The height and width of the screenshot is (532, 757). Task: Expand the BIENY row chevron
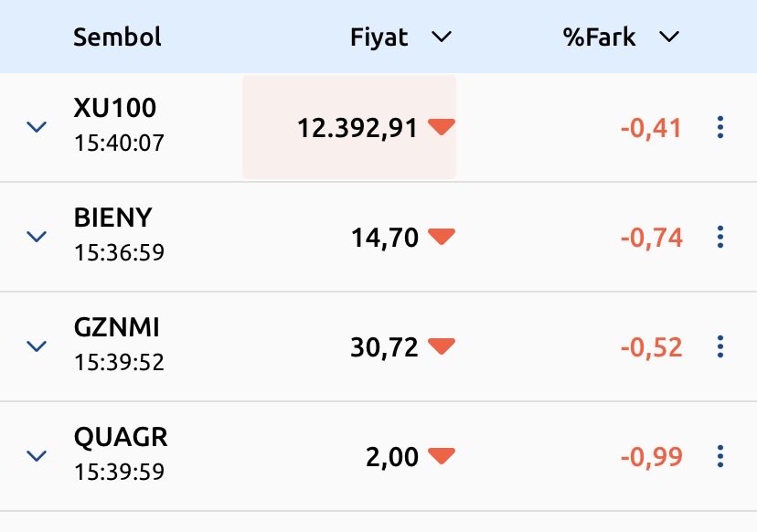(37, 237)
